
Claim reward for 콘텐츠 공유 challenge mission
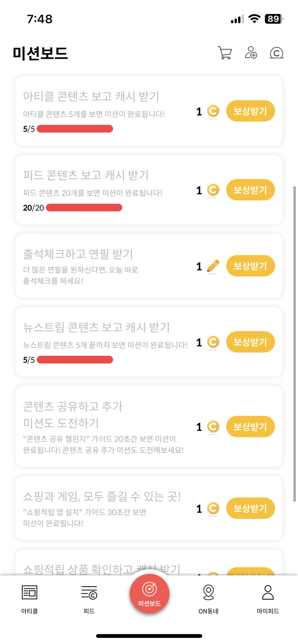[x=250, y=427]
